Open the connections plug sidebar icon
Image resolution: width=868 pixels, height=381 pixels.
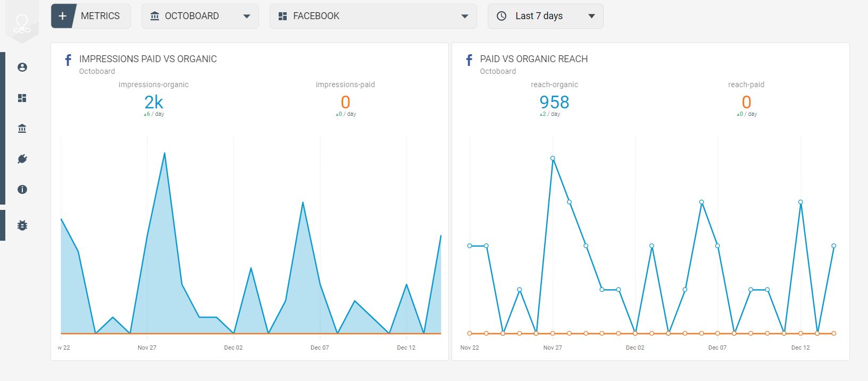coord(22,159)
